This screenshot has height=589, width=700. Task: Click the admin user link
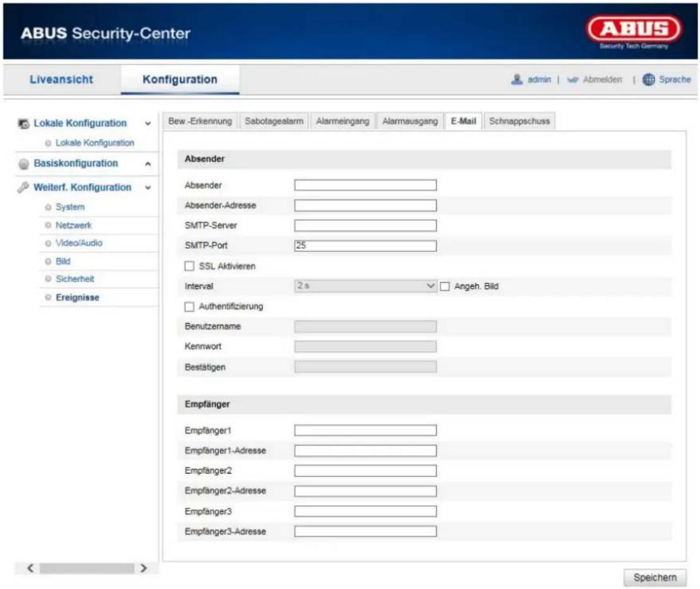539,80
